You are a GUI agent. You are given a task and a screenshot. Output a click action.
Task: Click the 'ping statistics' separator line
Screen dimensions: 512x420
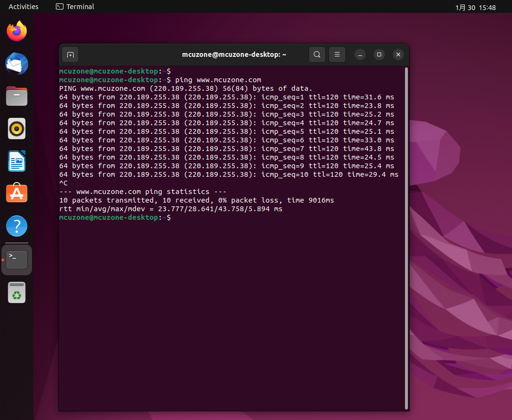coord(143,192)
